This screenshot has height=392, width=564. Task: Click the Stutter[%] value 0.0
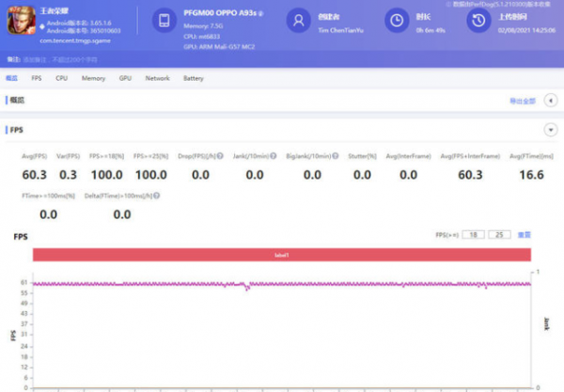362,175
